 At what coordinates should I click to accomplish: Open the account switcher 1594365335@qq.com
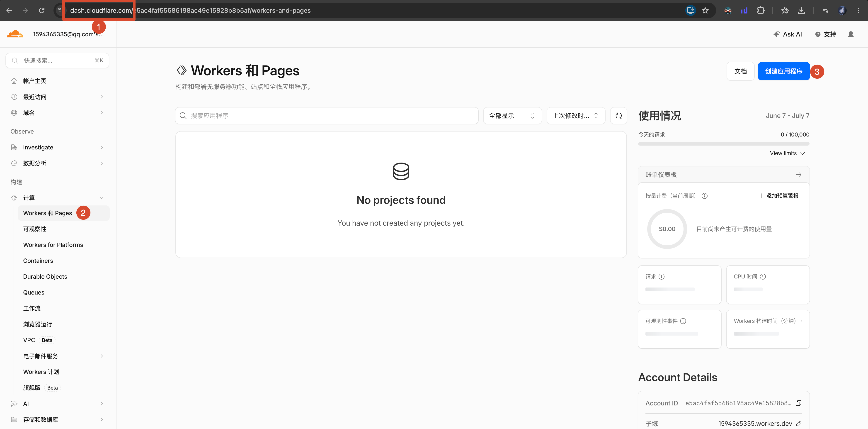coord(68,34)
